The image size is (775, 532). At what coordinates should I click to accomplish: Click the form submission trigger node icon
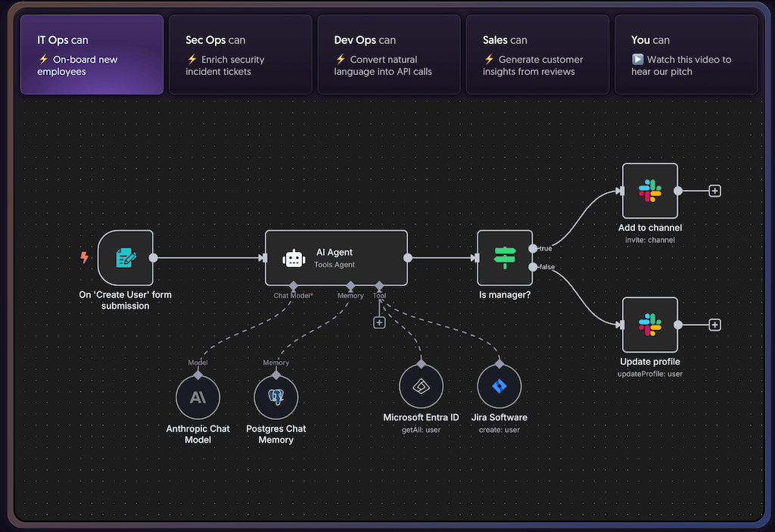(126, 258)
